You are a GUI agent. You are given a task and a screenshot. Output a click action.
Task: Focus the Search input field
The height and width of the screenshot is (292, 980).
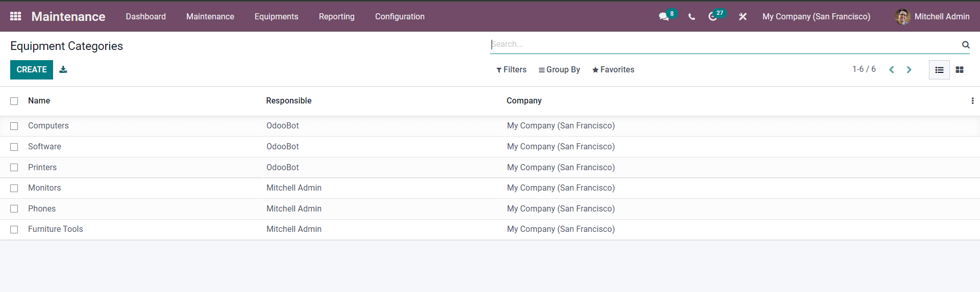pyautogui.click(x=725, y=44)
